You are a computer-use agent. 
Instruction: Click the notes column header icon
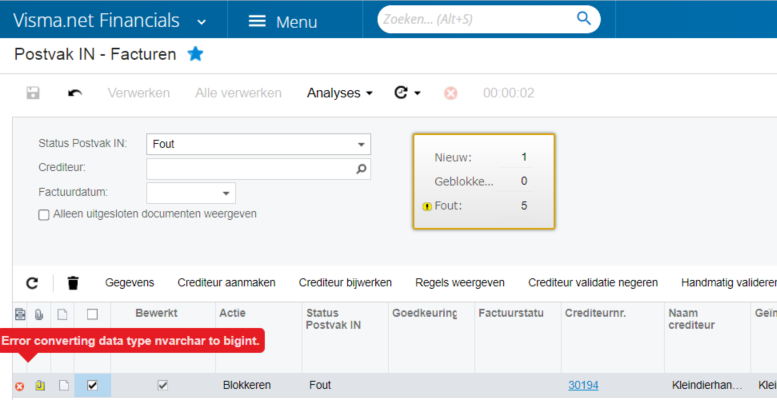click(x=20, y=314)
